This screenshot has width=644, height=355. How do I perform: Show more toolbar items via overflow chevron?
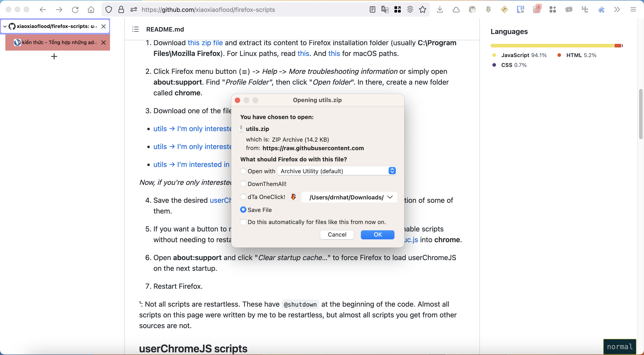617,9
